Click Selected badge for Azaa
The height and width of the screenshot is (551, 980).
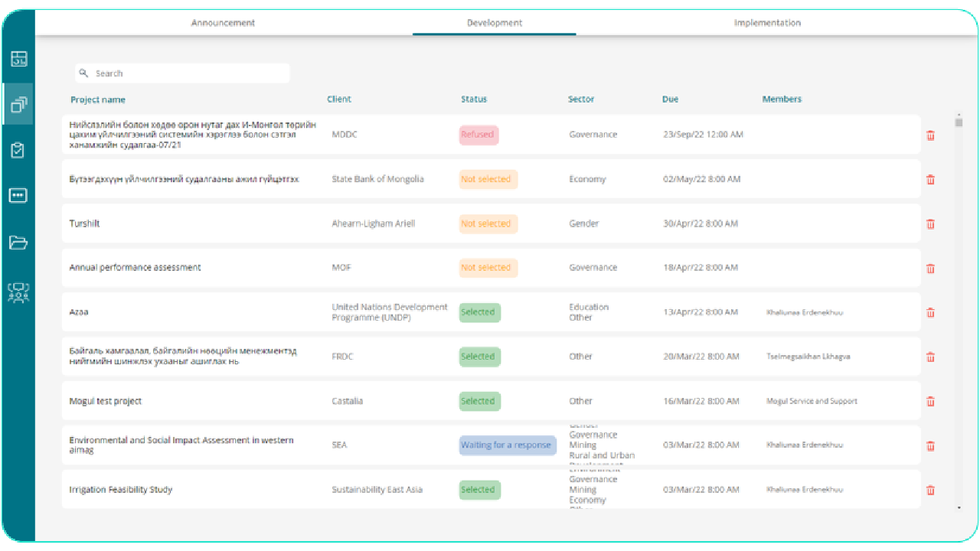tap(479, 312)
